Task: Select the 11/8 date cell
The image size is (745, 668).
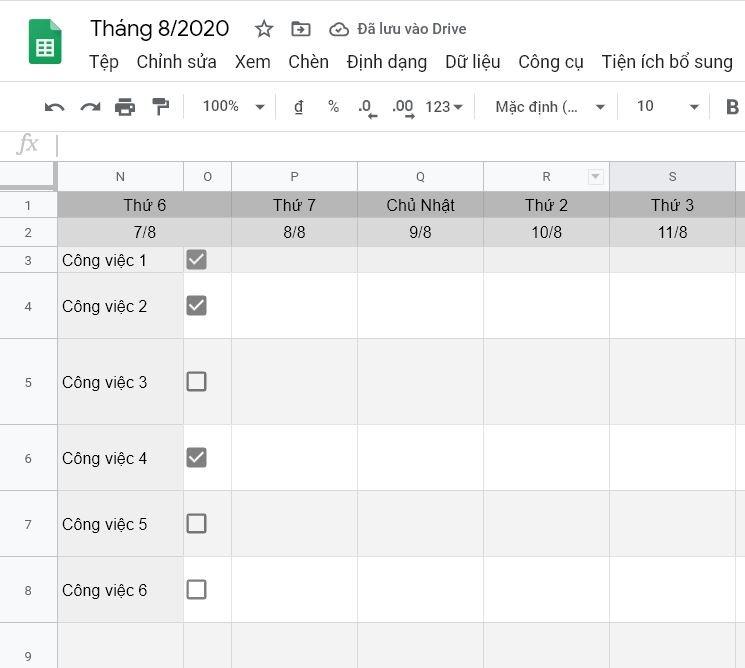Action: 672,232
